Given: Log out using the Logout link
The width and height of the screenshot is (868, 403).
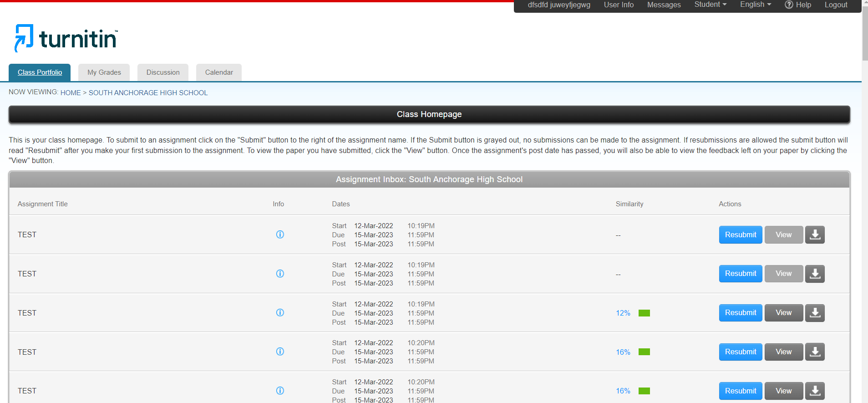Looking at the screenshot, I should [836, 5].
